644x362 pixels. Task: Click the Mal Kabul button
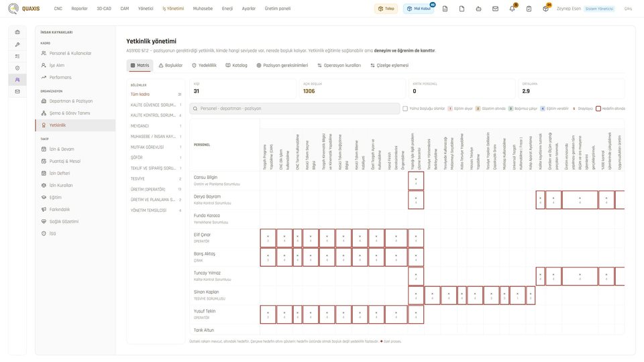[419, 9]
